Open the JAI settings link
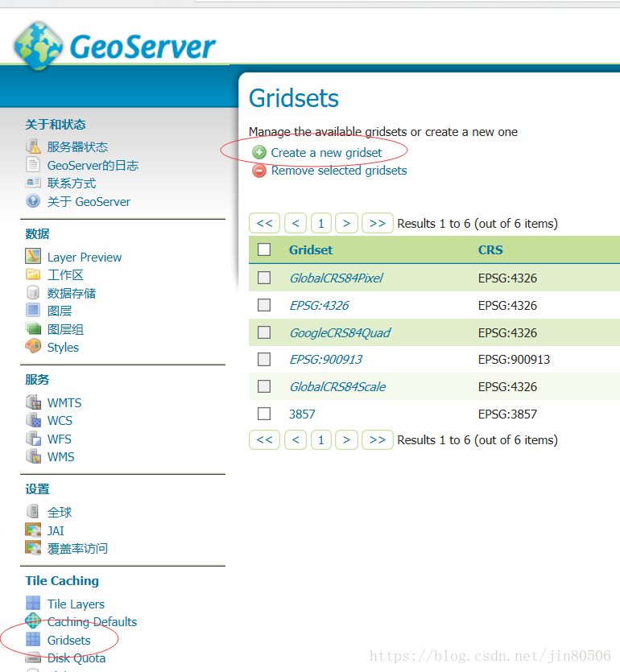620x672 pixels. (x=56, y=530)
